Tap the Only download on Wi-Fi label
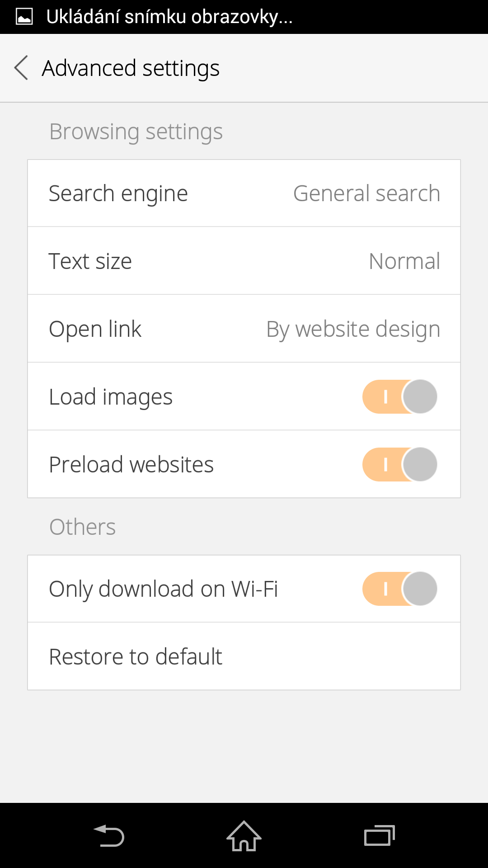The image size is (488, 868). 163,589
